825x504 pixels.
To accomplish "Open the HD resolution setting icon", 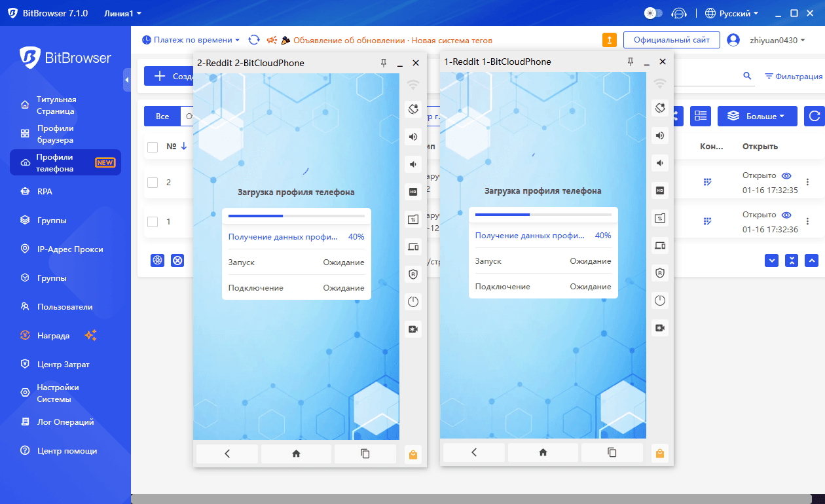I will tap(412, 191).
